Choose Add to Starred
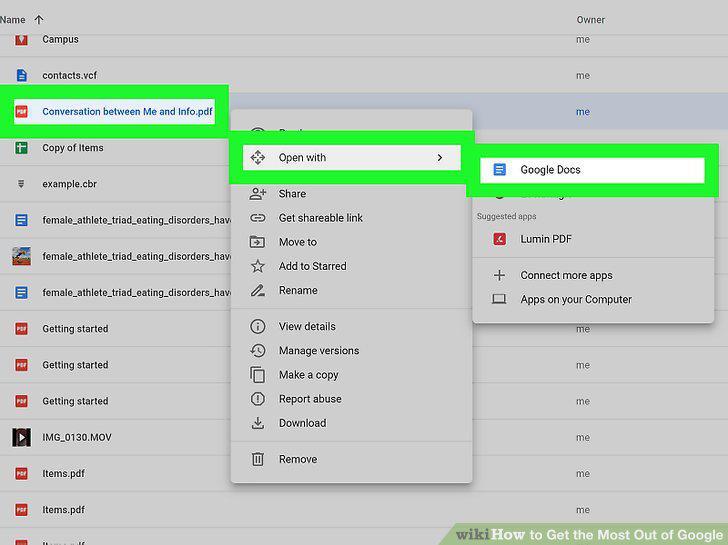The height and width of the screenshot is (545, 728). tap(351, 266)
